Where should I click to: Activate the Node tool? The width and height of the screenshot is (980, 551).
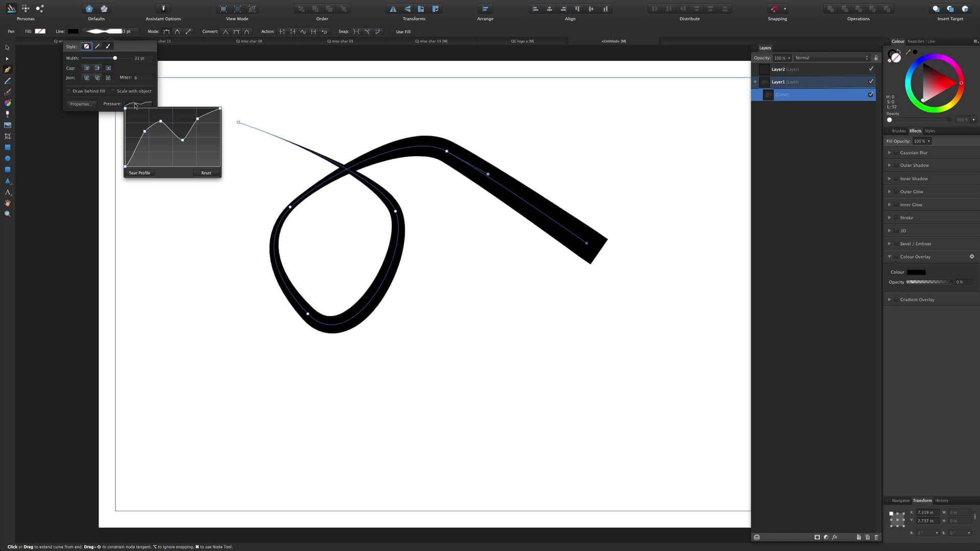pyautogui.click(x=8, y=59)
